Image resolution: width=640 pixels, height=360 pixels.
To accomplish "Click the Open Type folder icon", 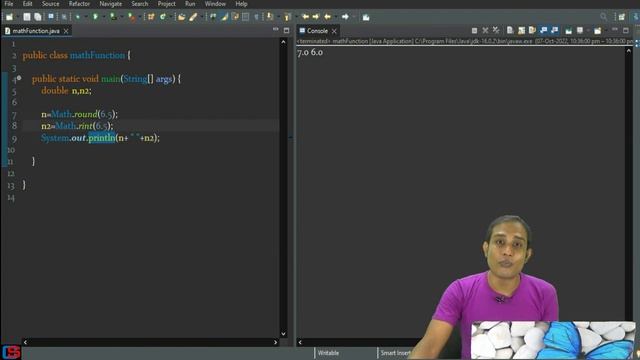I will point(182,17).
